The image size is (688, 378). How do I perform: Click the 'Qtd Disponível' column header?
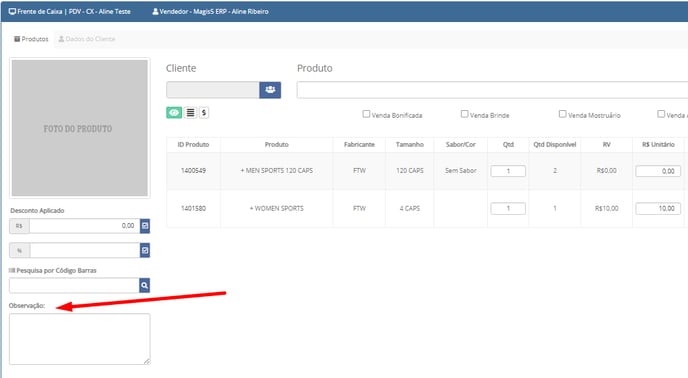(x=555, y=144)
